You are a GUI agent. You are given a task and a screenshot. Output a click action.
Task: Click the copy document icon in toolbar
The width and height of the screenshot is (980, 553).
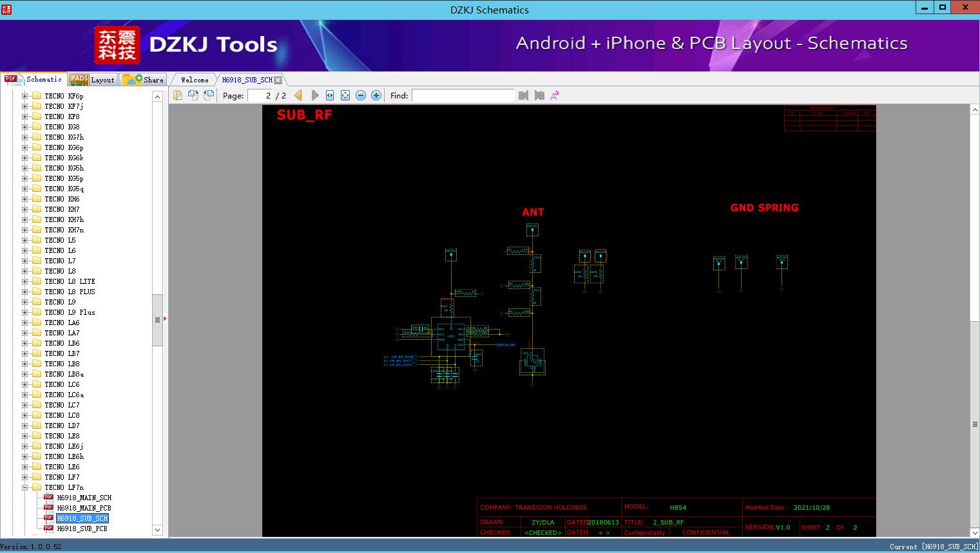pos(178,95)
